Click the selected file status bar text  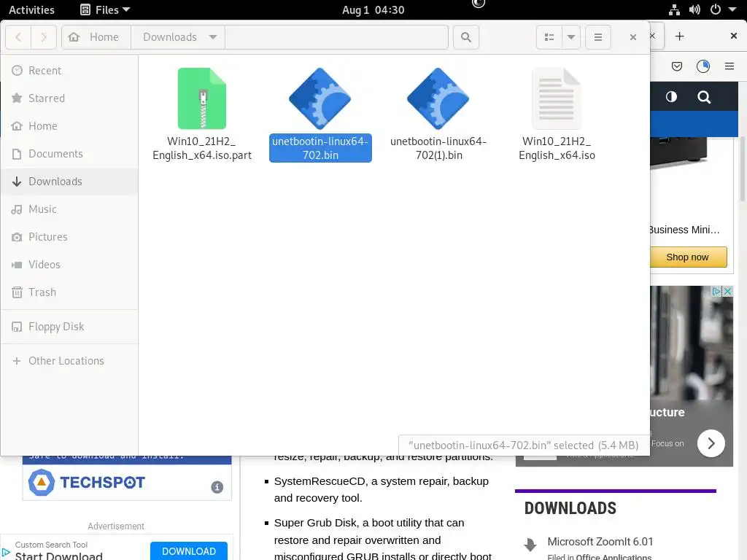[524, 446]
